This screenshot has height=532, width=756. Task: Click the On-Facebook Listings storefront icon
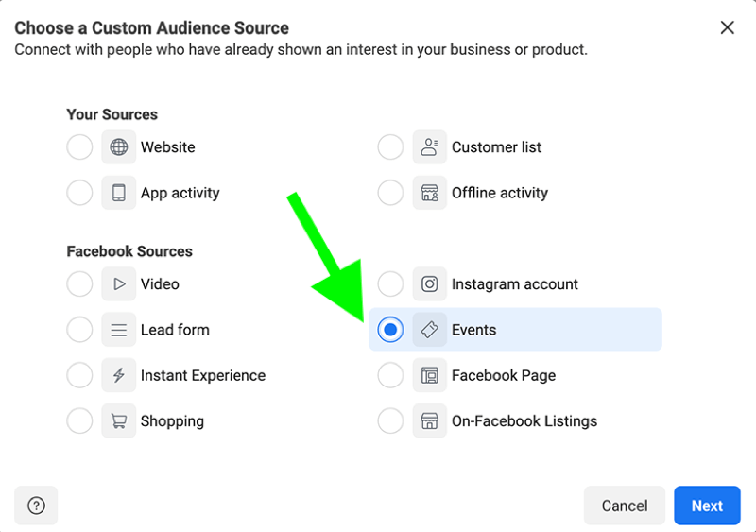coord(430,420)
